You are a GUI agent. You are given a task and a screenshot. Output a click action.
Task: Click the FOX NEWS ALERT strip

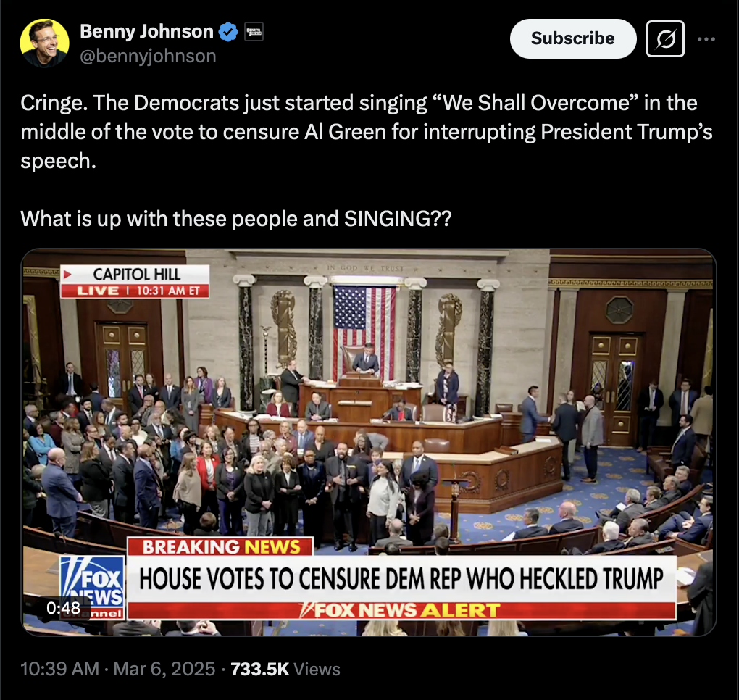click(x=401, y=610)
